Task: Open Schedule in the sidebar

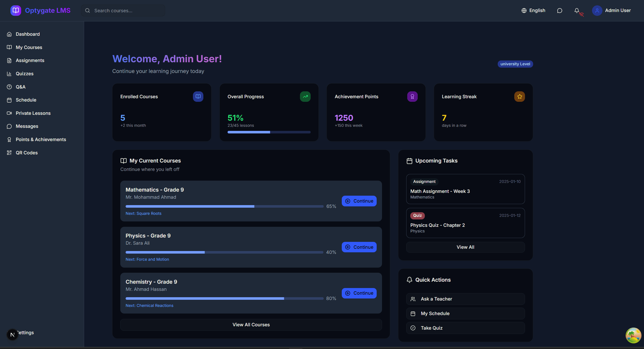Action: click(x=42, y=100)
